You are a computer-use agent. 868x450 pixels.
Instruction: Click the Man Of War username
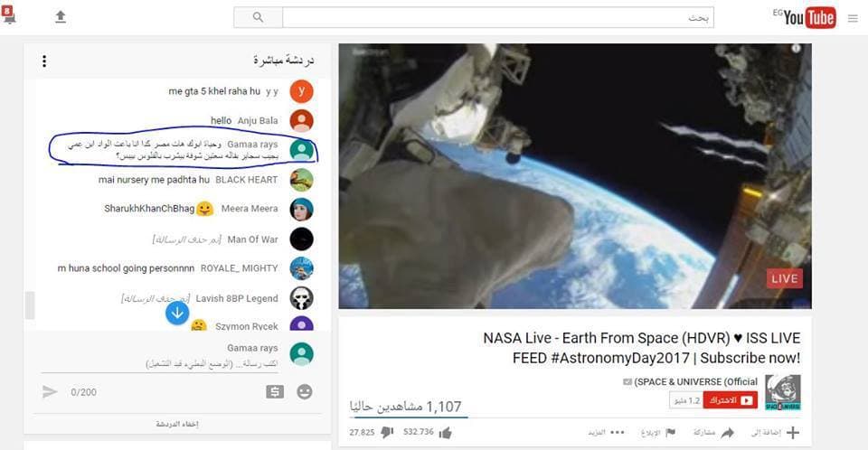(252, 239)
